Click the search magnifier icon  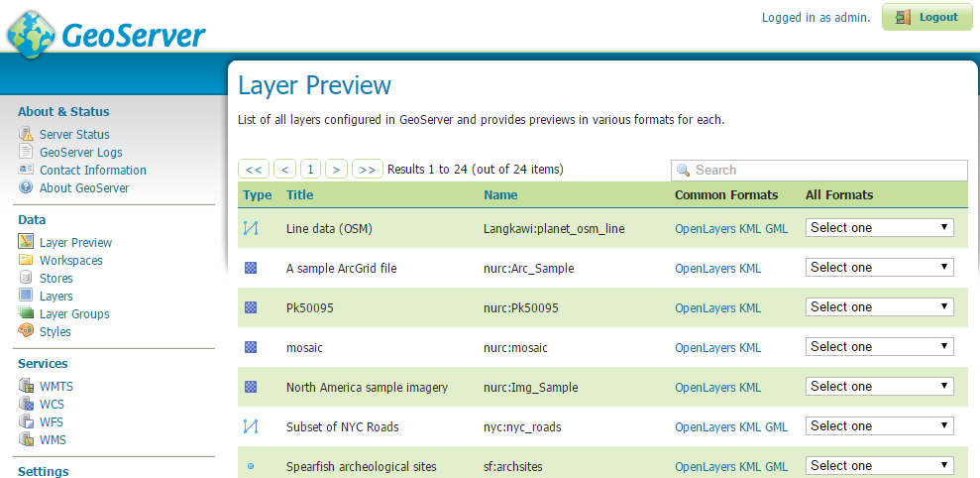[683, 171]
